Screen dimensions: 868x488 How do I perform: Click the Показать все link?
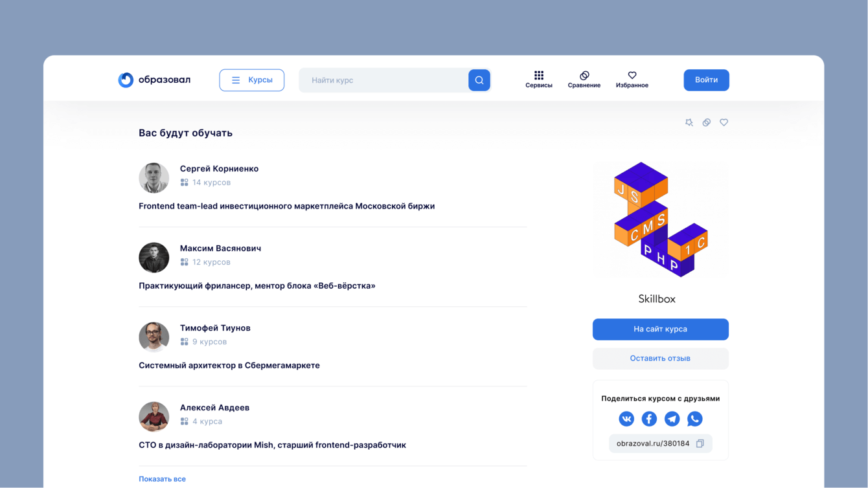tap(162, 479)
